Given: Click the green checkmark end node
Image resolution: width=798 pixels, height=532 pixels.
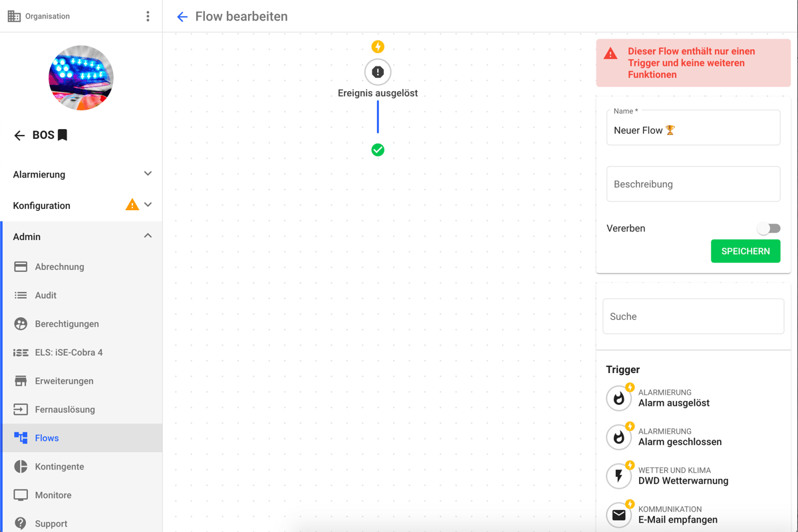Looking at the screenshot, I should [x=378, y=150].
